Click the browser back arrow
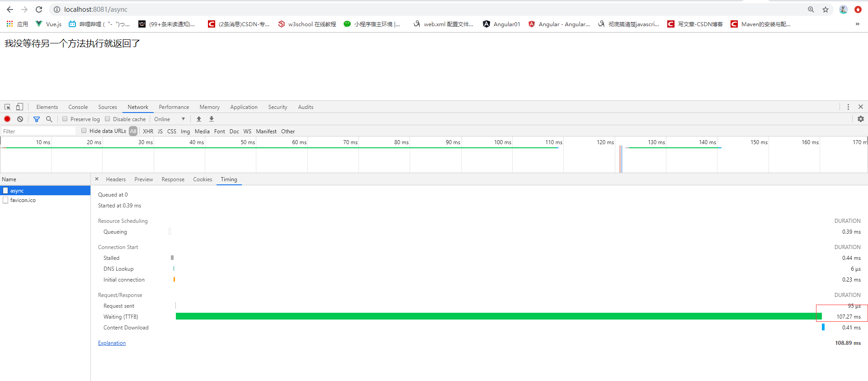 tap(10, 9)
